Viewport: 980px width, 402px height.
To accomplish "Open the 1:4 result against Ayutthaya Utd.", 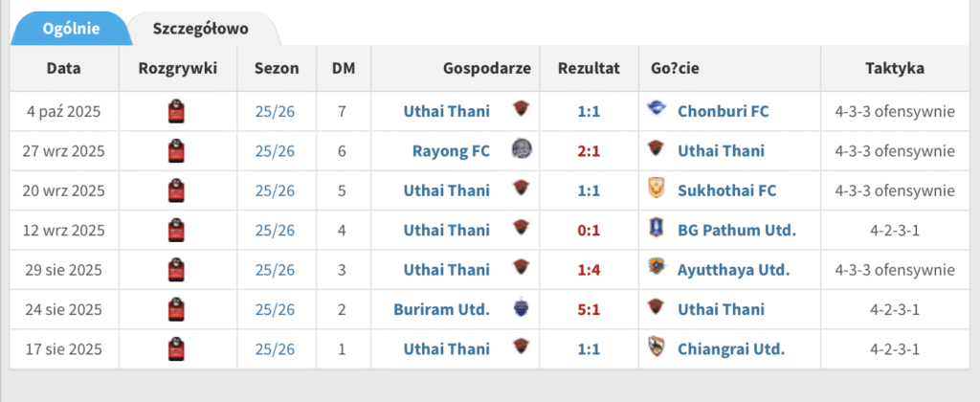I will [589, 270].
